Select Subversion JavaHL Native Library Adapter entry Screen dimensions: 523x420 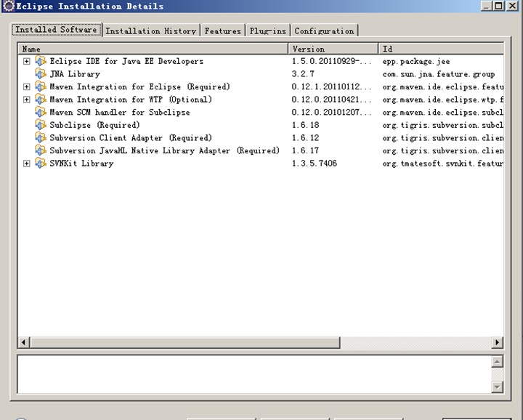tap(164, 151)
